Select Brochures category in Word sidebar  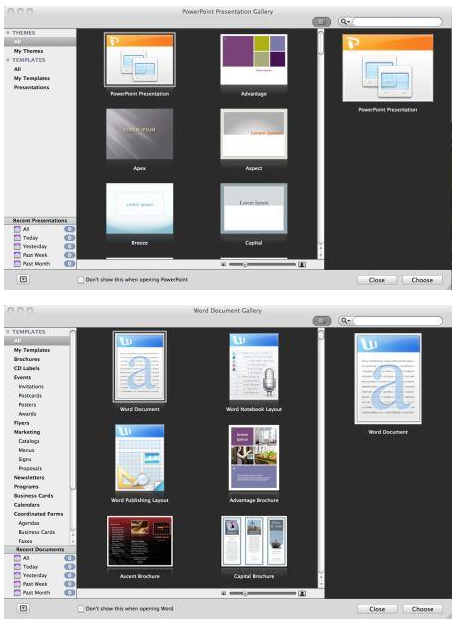click(x=27, y=359)
